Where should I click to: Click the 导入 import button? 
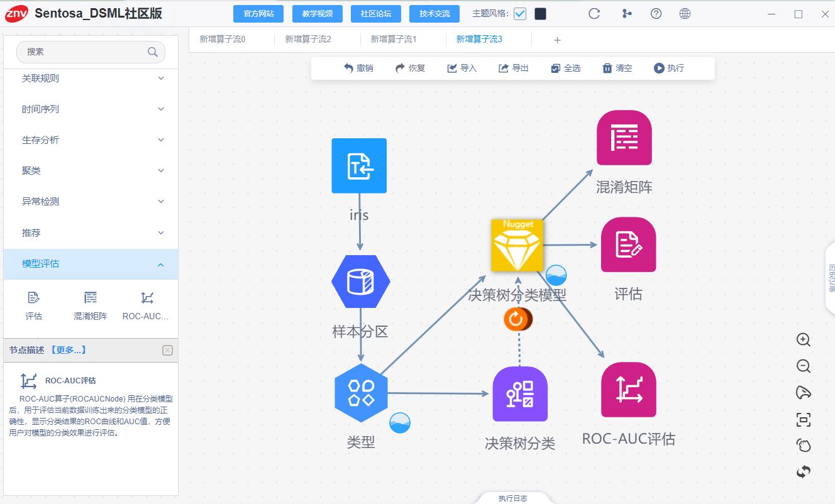point(462,68)
